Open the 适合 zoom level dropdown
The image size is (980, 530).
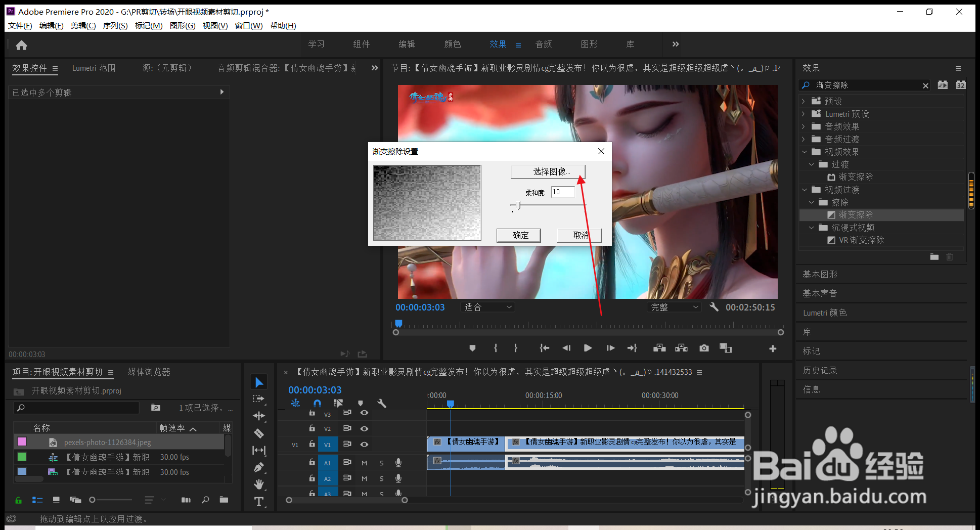(x=488, y=307)
